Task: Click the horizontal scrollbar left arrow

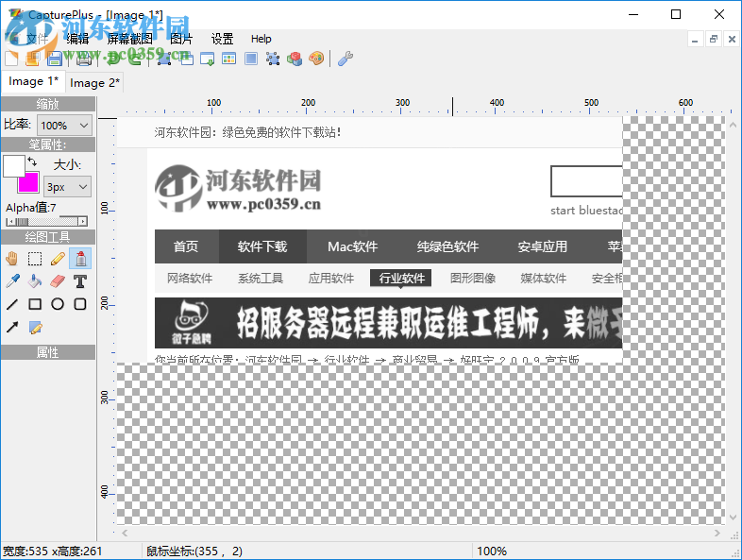Action: pos(125,533)
